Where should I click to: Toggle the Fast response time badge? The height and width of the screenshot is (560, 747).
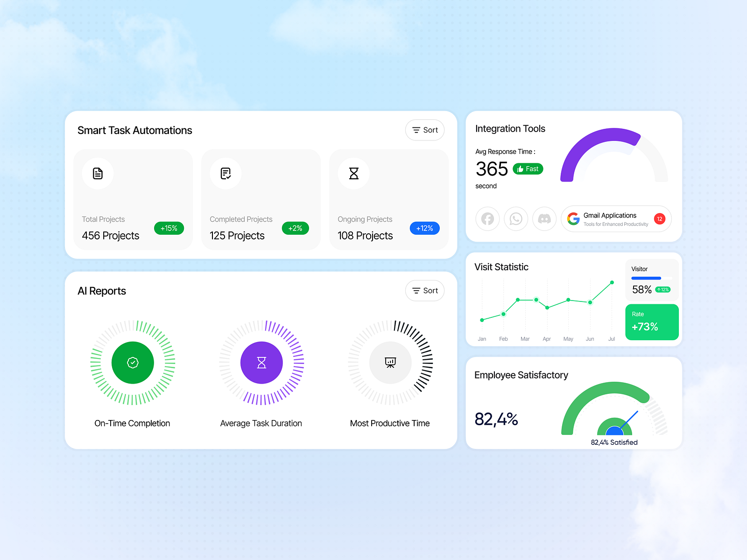point(528,169)
